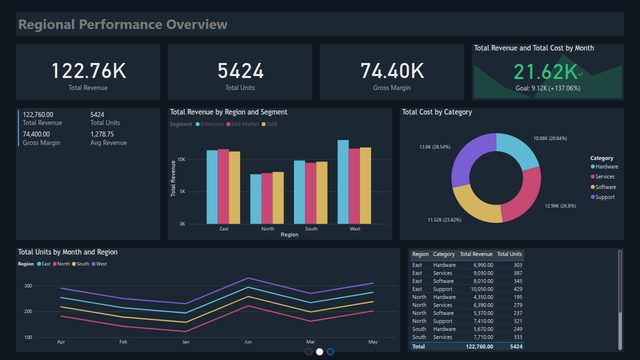Select the pink Mid-Market bar for South
The image size is (640, 360).
pos(311,193)
